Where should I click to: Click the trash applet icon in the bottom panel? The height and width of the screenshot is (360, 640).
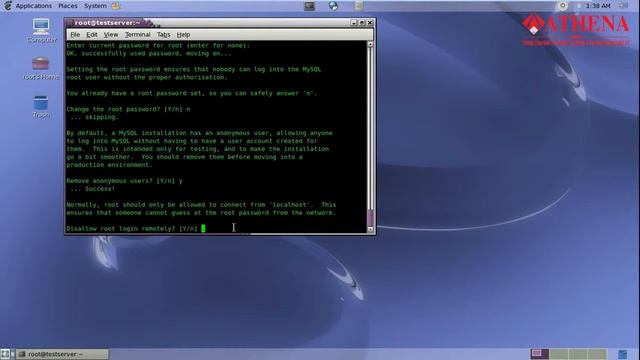(x=622, y=354)
